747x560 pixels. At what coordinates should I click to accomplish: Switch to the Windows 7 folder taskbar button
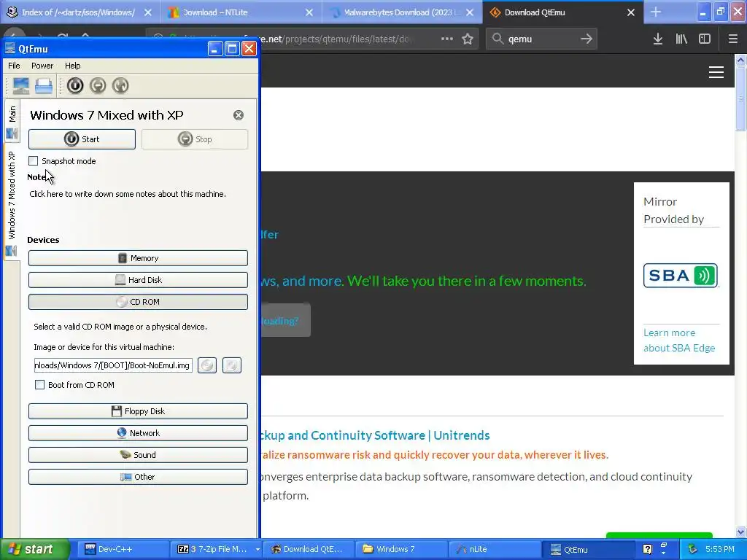(x=402, y=549)
